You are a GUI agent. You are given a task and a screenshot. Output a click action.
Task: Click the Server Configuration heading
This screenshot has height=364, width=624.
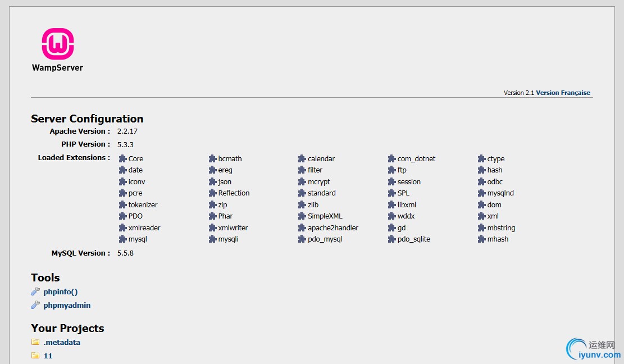(87, 119)
